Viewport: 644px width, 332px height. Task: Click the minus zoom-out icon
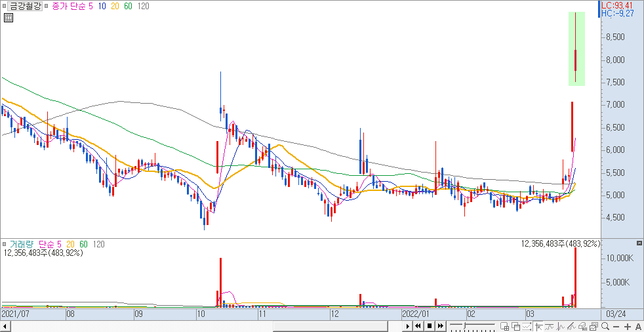coord(616,327)
